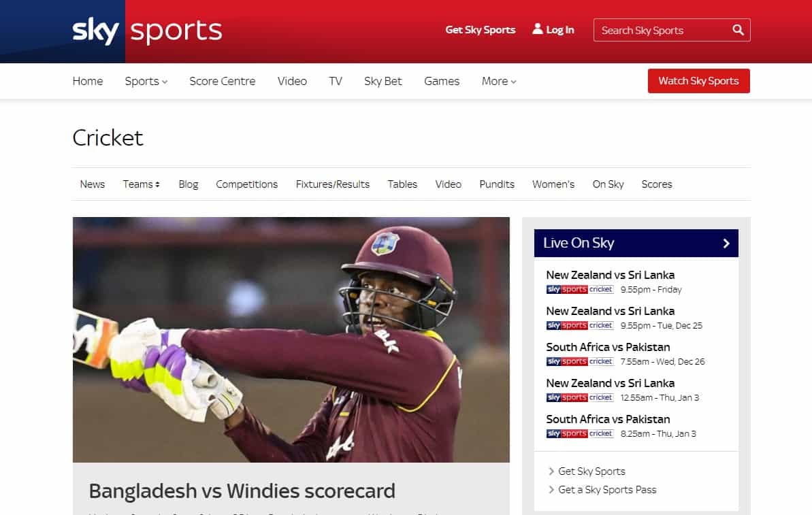The width and height of the screenshot is (812, 515).
Task: Open Score Centre page
Action: tap(222, 81)
